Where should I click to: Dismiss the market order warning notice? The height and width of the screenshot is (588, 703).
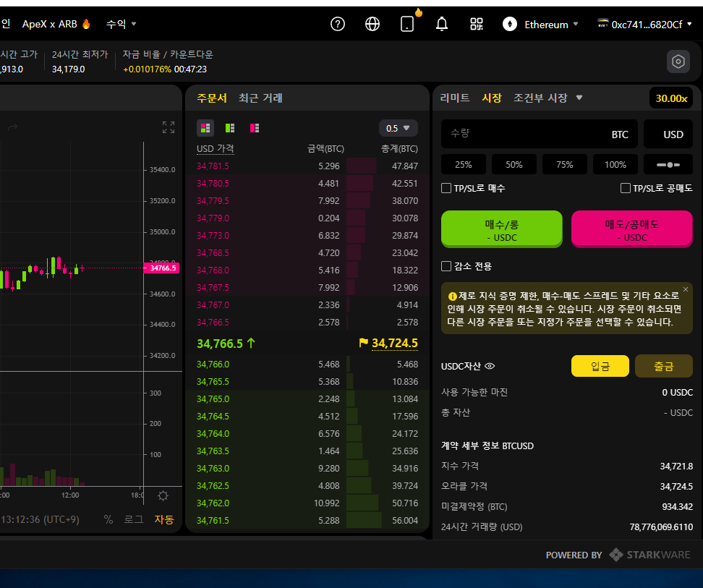(x=686, y=289)
